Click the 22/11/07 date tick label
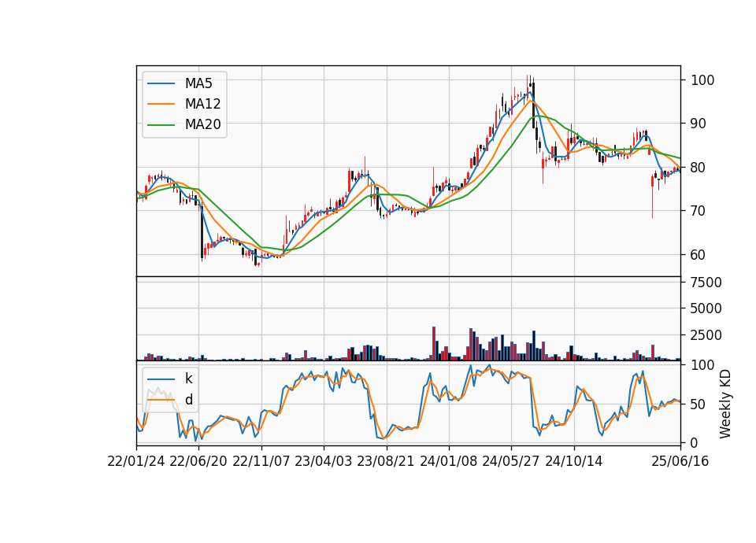 point(261,461)
